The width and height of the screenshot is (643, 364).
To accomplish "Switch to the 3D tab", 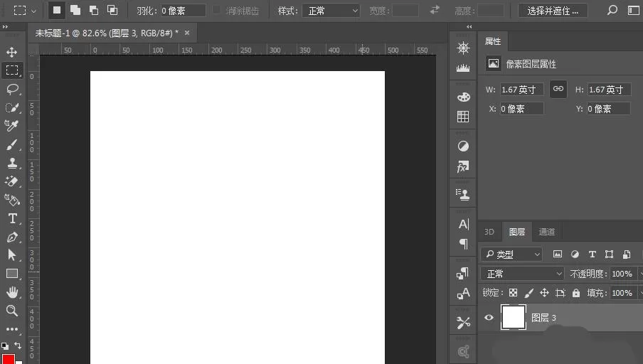I will pyautogui.click(x=489, y=232).
